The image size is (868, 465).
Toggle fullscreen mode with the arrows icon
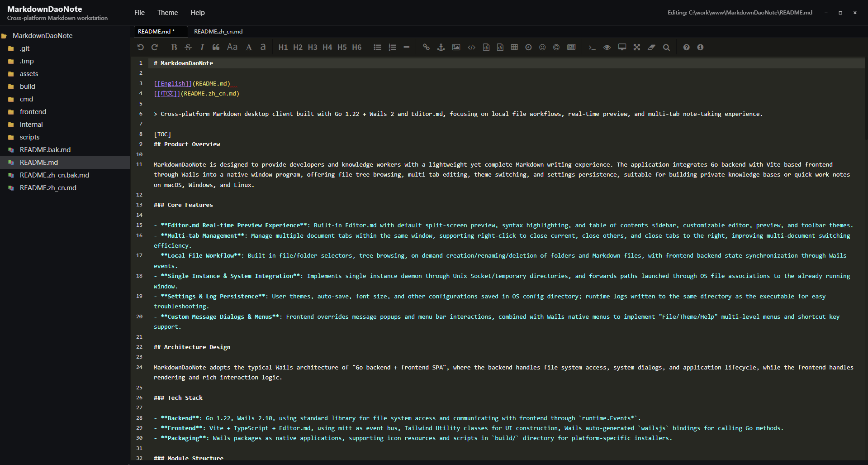tap(637, 47)
